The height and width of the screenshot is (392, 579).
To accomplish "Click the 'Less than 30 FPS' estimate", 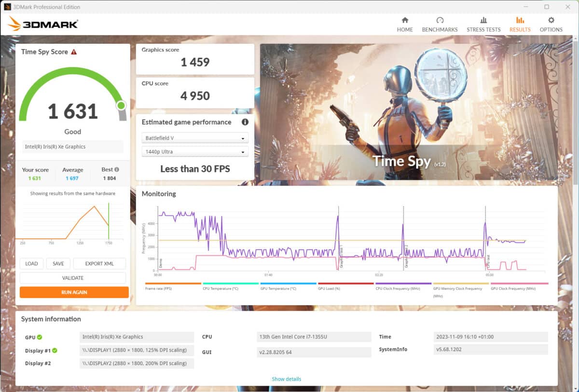I will click(x=195, y=169).
